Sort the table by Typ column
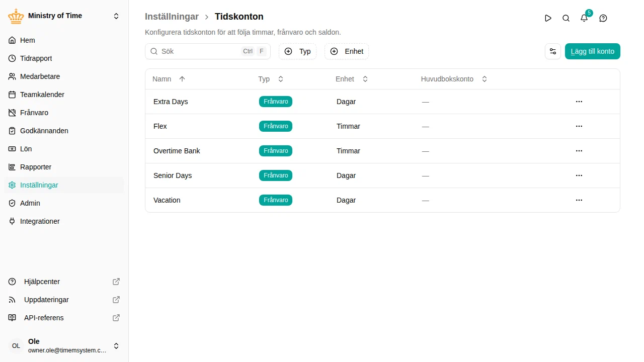The image size is (644, 362). 271,79
